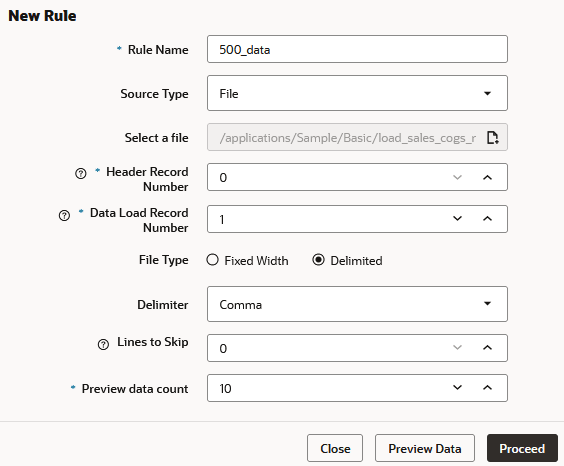Screen dimensions: 564x466
Task: Increase Header Record Number with up arrow
Action: click(487, 177)
